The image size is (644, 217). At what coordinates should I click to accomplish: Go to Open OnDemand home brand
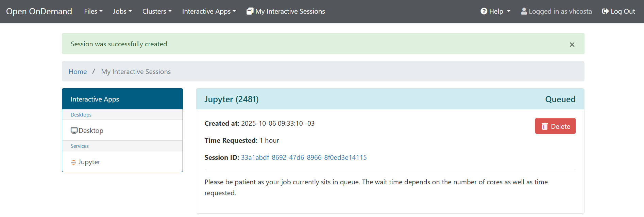[x=39, y=11]
